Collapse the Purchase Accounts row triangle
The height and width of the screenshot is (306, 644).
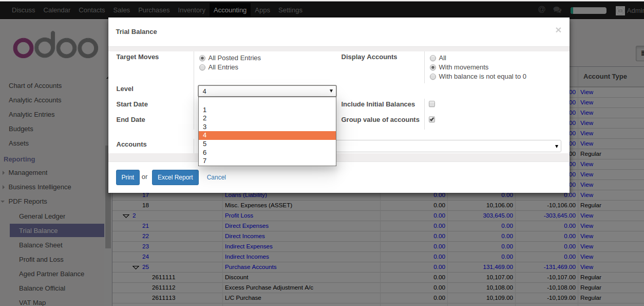[136, 267]
